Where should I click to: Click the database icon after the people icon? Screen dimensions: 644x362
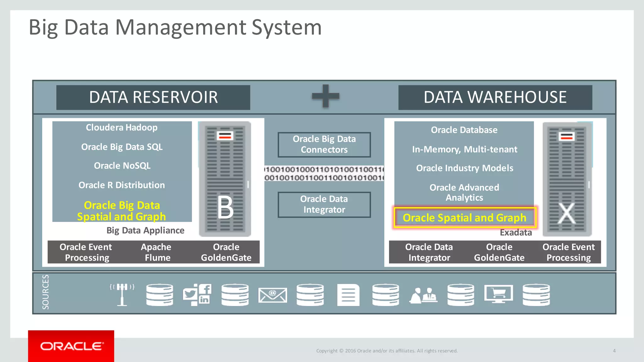[461, 295]
